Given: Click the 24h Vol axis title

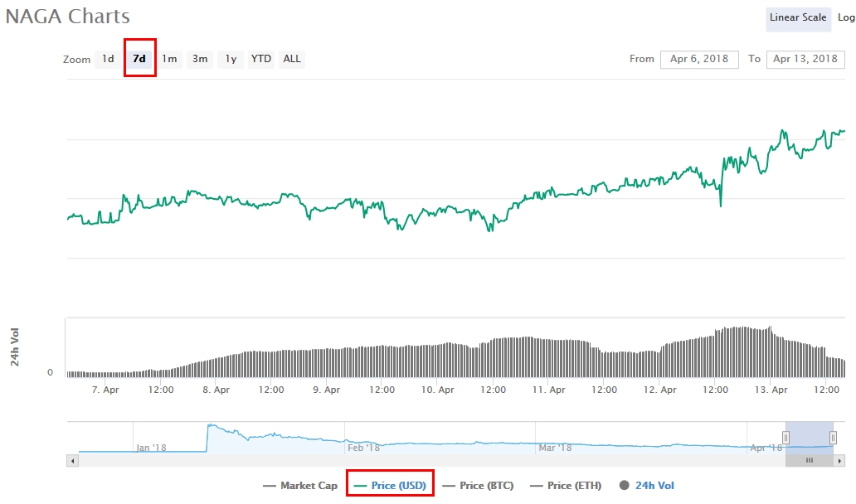Looking at the screenshot, I should tap(15, 346).
